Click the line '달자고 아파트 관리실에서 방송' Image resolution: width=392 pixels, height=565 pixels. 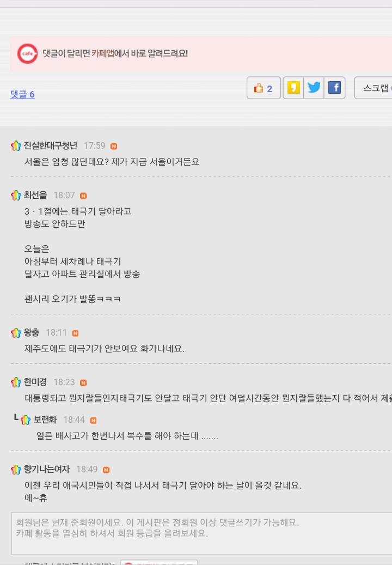(82, 274)
